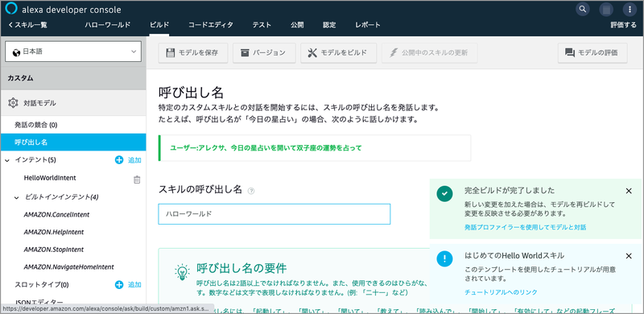
Task: Save the model with モデルを保存
Action: click(x=193, y=52)
